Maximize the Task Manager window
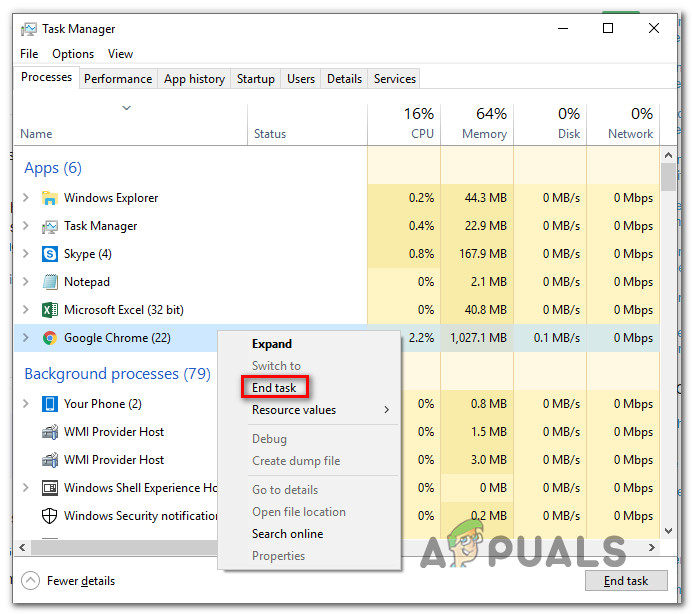Image resolution: width=692 pixels, height=614 pixels. (x=608, y=28)
